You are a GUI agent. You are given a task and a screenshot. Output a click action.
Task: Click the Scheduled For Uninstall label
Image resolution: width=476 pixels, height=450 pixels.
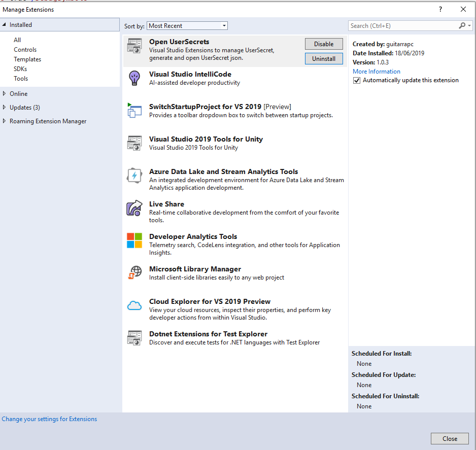pyautogui.click(x=386, y=396)
